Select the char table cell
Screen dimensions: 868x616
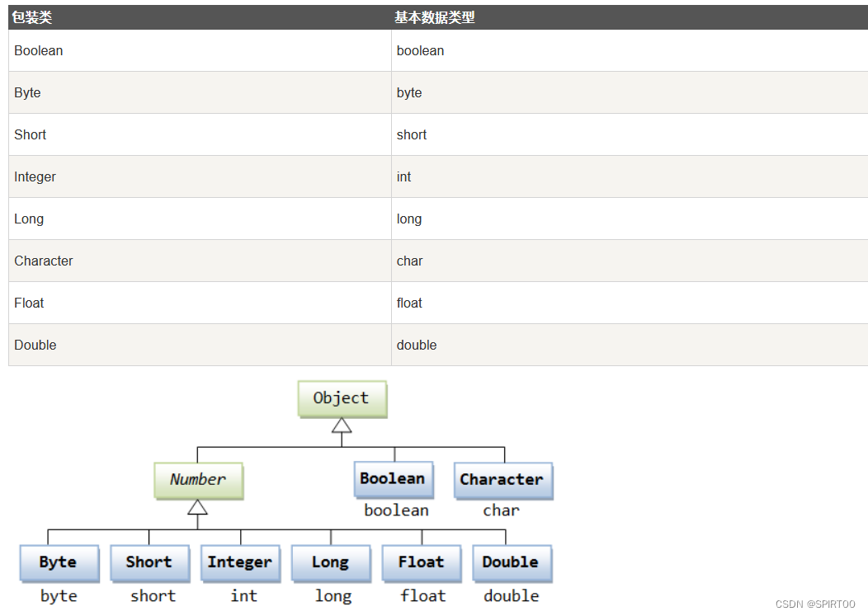(x=630, y=261)
